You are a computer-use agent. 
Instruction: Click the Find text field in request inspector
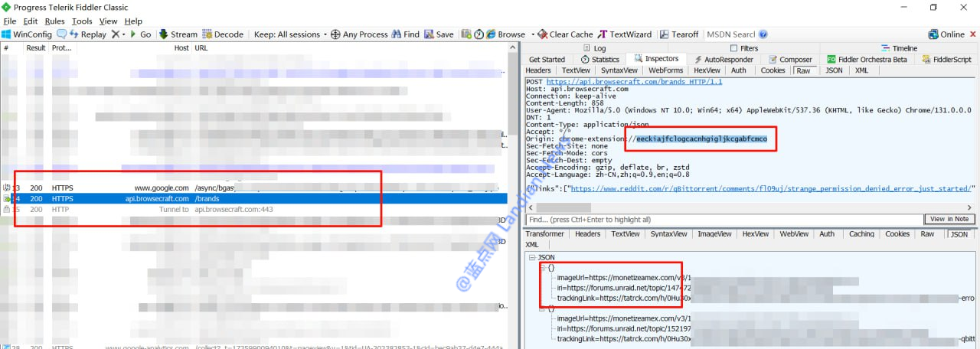coord(724,220)
